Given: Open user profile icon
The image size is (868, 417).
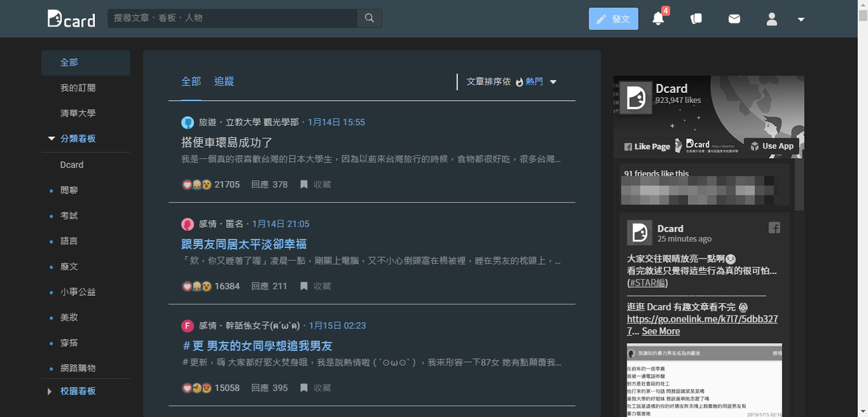Looking at the screenshot, I should 772,19.
